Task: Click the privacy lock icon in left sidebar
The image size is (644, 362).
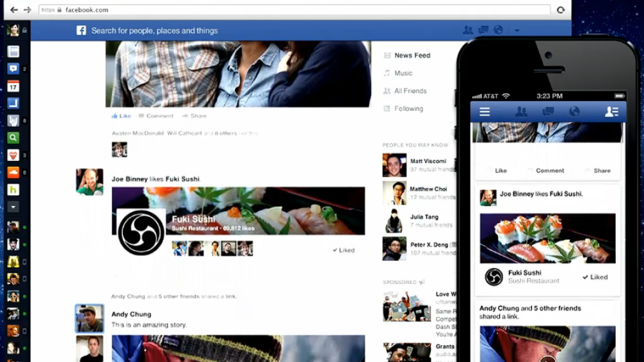Action: click(24, 30)
